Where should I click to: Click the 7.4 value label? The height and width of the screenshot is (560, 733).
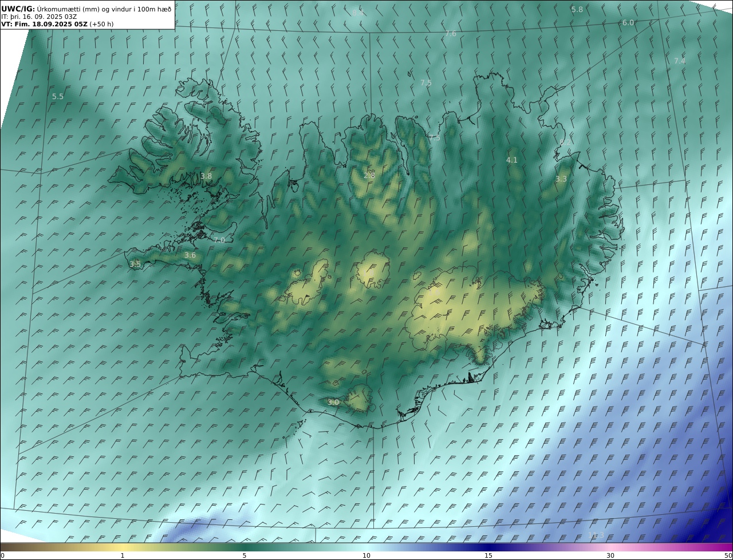[x=680, y=61]
